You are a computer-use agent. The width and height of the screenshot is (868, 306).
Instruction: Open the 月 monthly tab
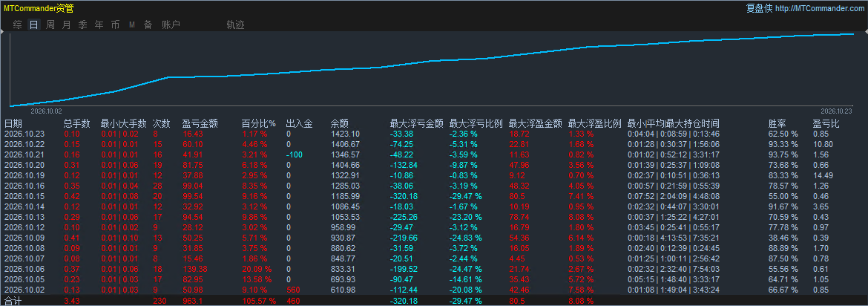tap(67, 25)
